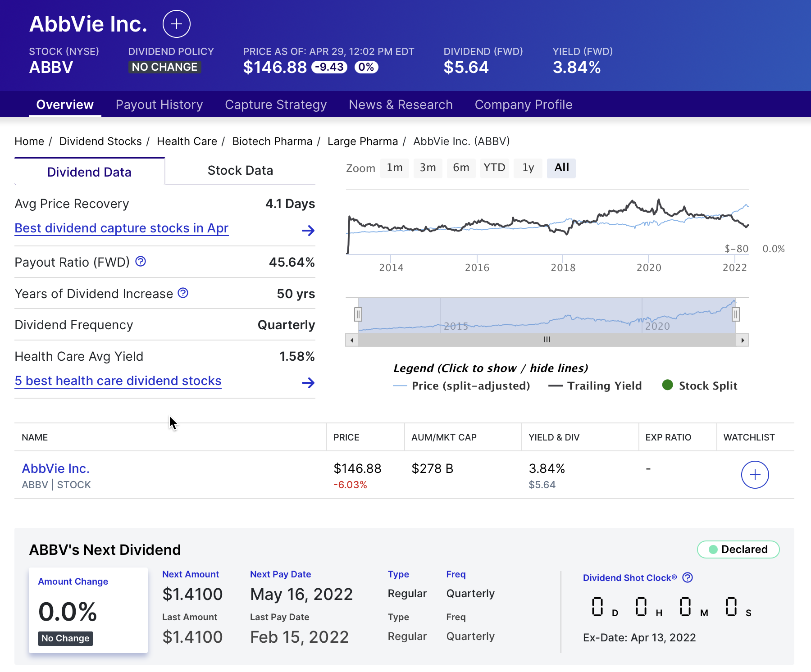Switch to the Stock Data tab

coord(240,170)
